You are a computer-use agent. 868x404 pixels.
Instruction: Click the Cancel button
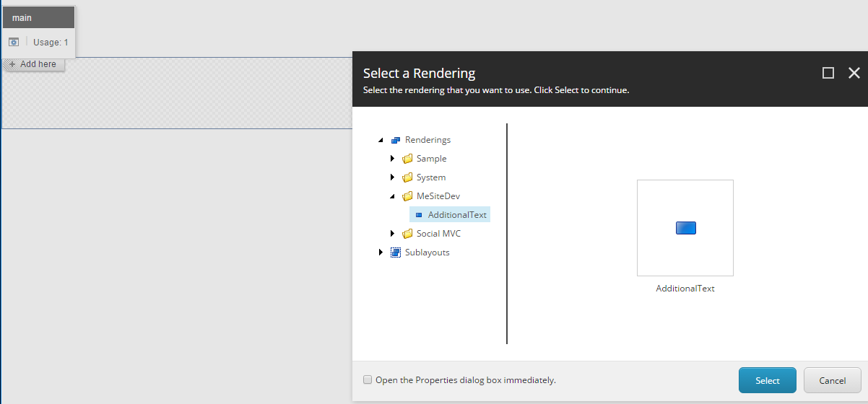coord(833,380)
